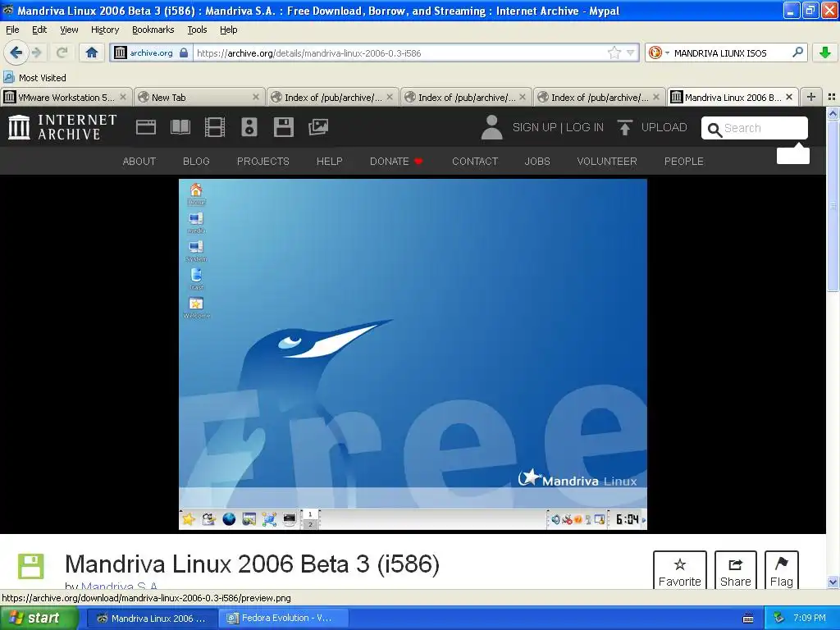Screen dimensions: 840x630
Task: Open the DONATE navigation link
Action: pyautogui.click(x=396, y=162)
